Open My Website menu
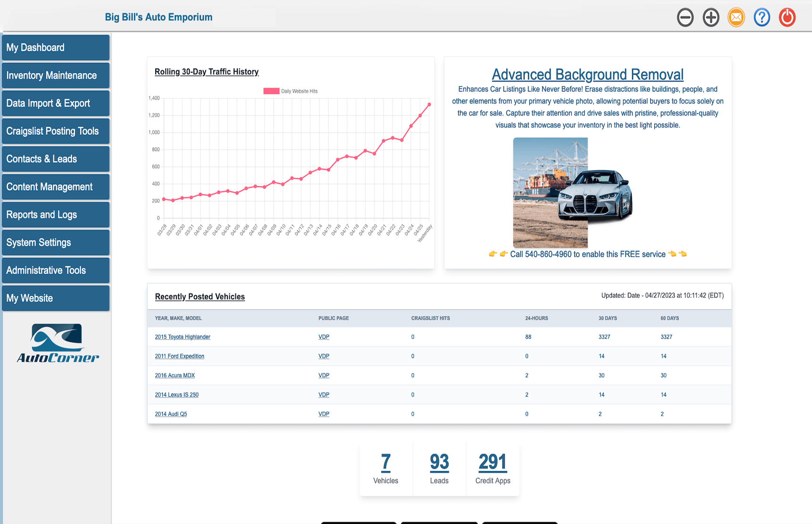This screenshot has width=812, height=524. click(x=56, y=298)
